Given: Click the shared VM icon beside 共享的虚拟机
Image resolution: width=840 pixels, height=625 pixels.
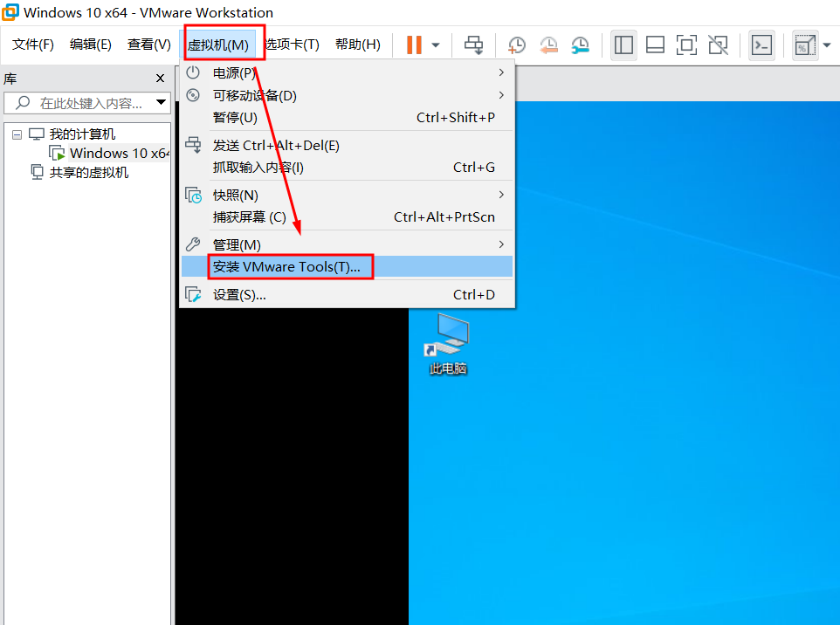Looking at the screenshot, I should point(37,172).
